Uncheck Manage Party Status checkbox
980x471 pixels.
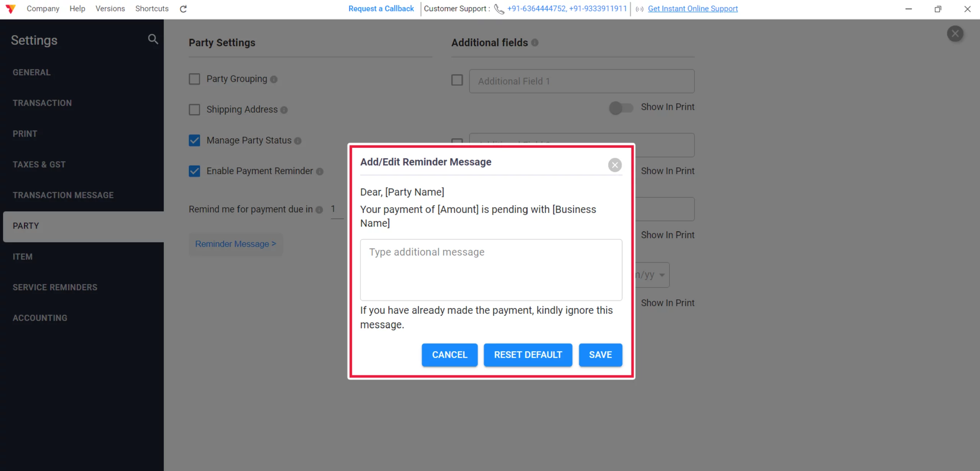194,141
